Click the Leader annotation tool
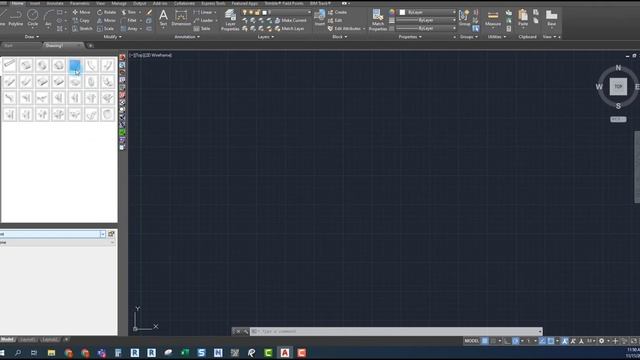Screen dimensions: 640x360 (203, 20)
